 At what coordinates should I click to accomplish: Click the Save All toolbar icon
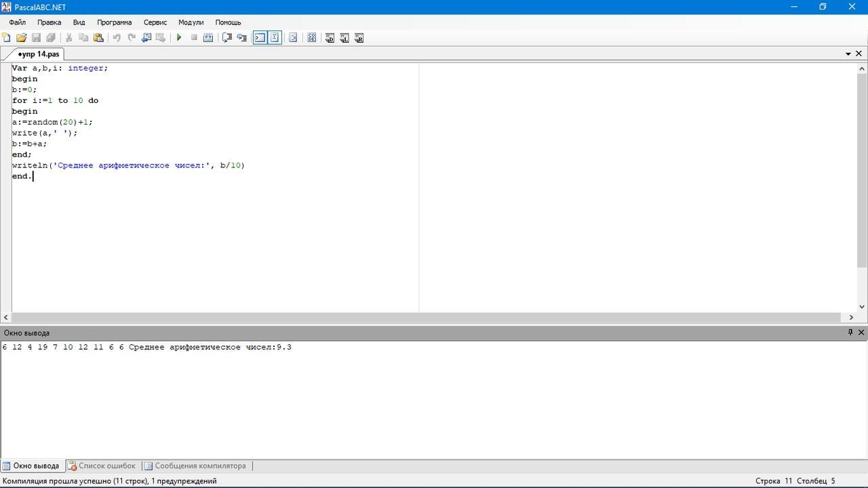click(51, 38)
